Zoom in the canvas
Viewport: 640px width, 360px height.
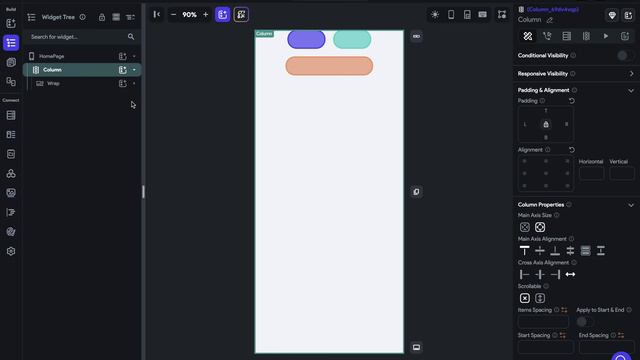(205, 15)
